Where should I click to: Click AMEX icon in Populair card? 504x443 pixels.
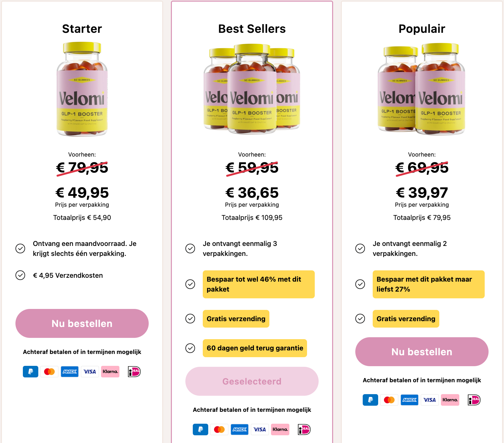click(x=409, y=400)
